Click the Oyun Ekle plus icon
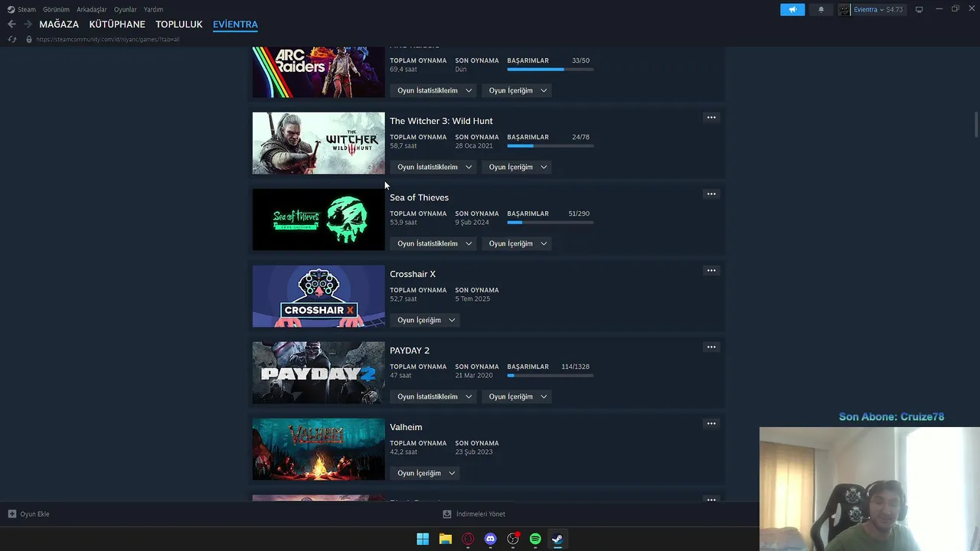 pos(12,514)
